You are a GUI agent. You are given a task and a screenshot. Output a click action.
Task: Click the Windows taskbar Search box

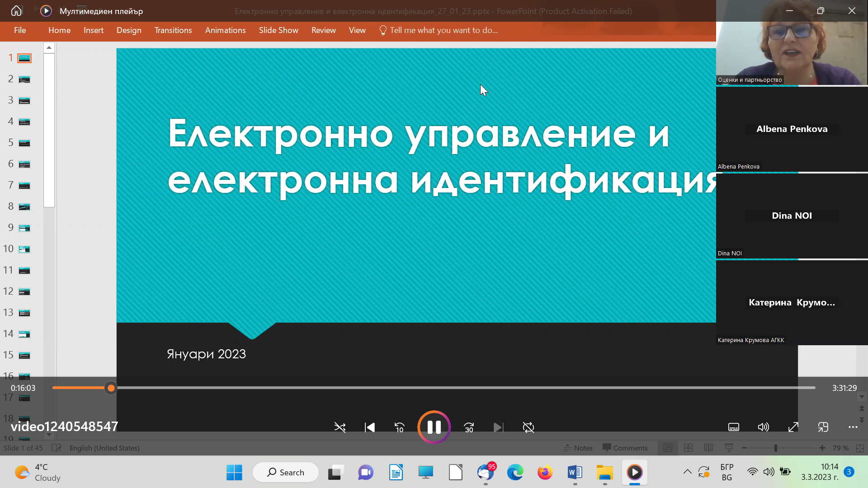[x=286, y=472]
